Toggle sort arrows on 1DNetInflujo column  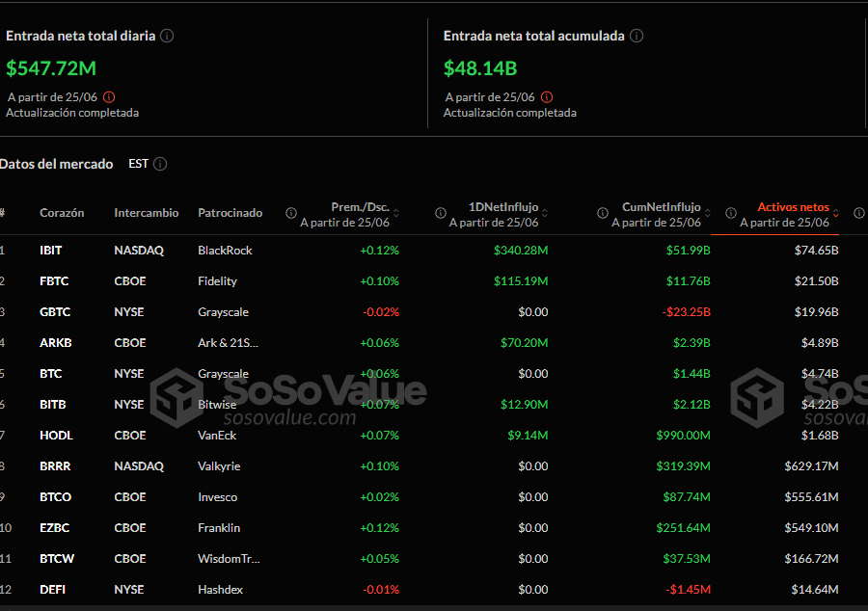545,213
